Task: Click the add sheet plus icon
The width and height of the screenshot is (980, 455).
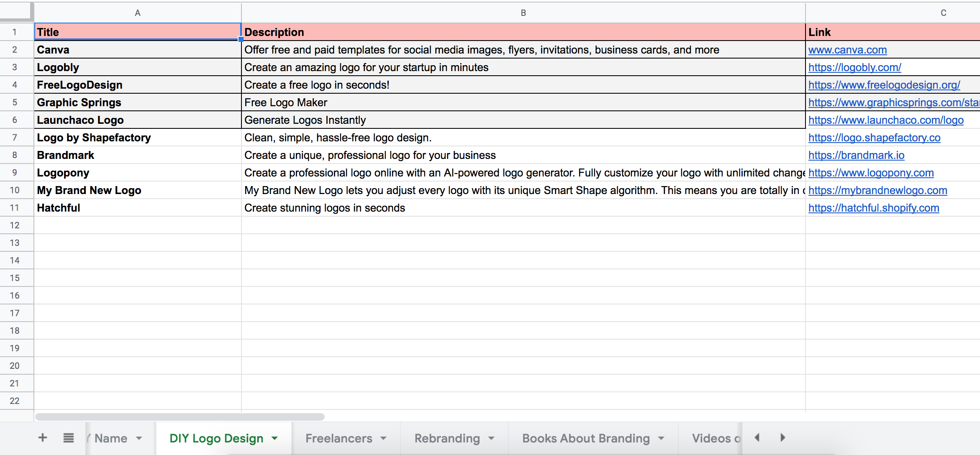Action: (42, 438)
